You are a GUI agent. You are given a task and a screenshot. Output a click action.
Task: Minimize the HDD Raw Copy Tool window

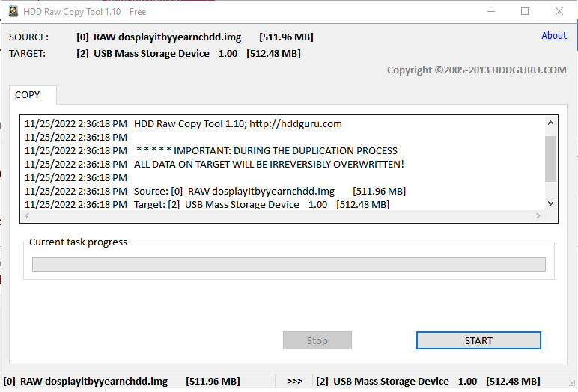(x=491, y=11)
